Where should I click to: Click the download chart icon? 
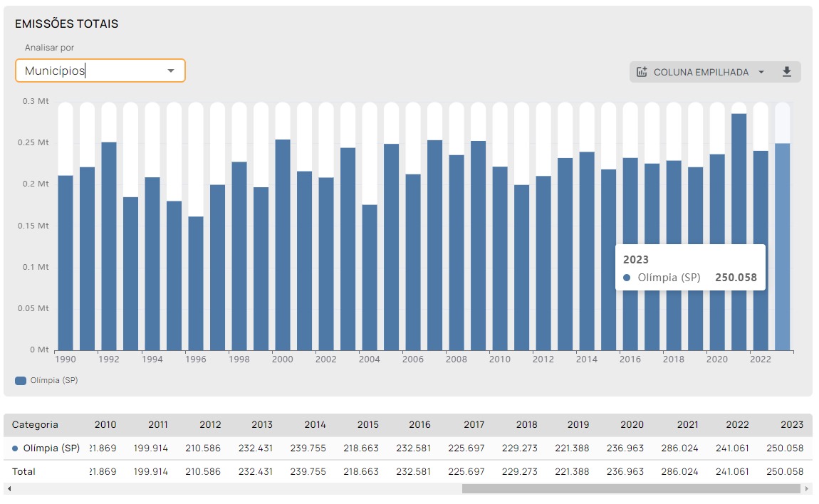point(787,72)
